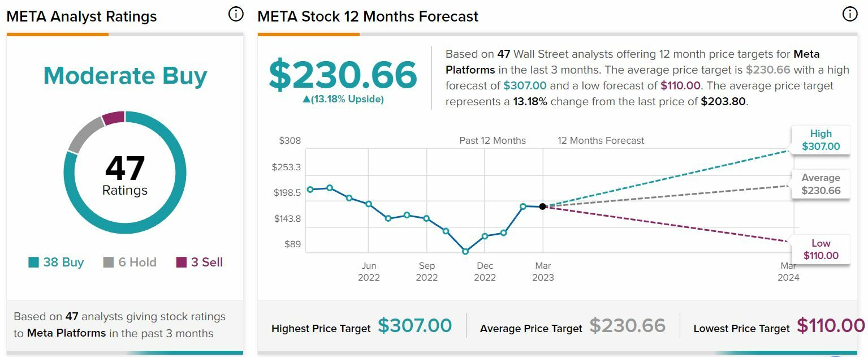The height and width of the screenshot is (357, 868).
Task: Click the Low $110.00 forecast label
Action: 821,249
